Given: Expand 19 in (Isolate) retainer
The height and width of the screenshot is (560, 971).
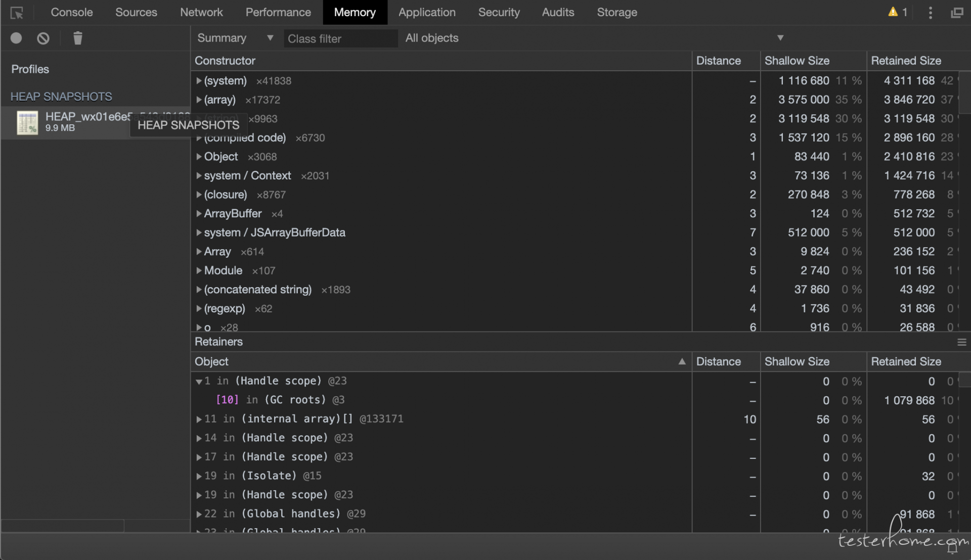Looking at the screenshot, I should coord(199,476).
